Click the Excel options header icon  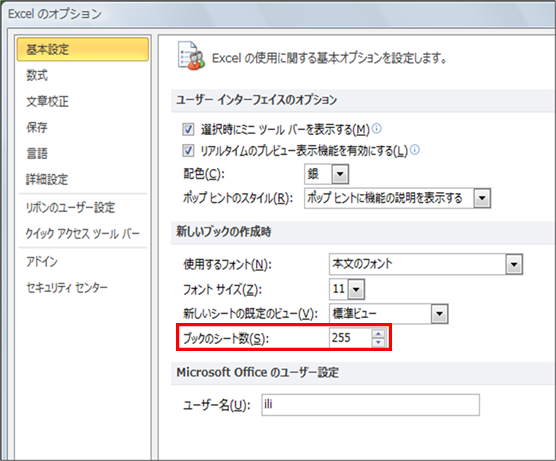[191, 56]
